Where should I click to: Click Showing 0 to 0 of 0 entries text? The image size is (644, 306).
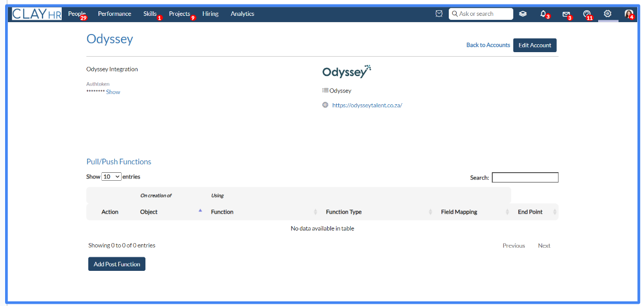click(122, 245)
